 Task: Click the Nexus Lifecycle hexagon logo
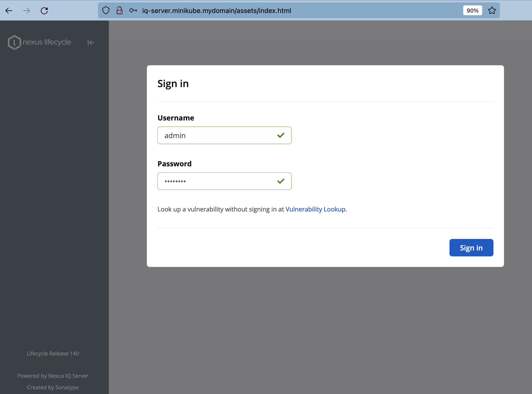[x=14, y=42]
